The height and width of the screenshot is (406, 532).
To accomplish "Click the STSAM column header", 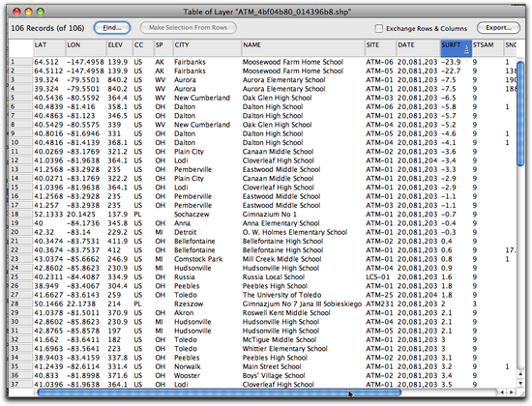I will tap(488, 47).
